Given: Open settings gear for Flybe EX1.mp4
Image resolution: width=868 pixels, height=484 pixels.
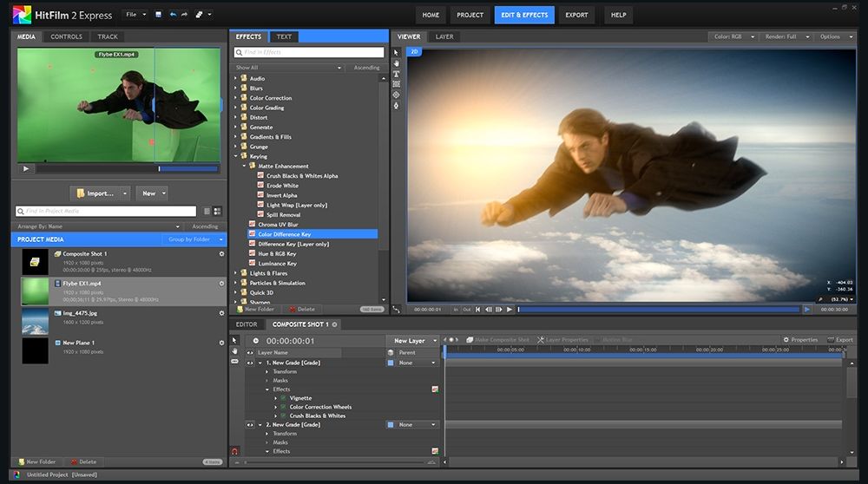Looking at the screenshot, I should pyautogui.click(x=221, y=284).
